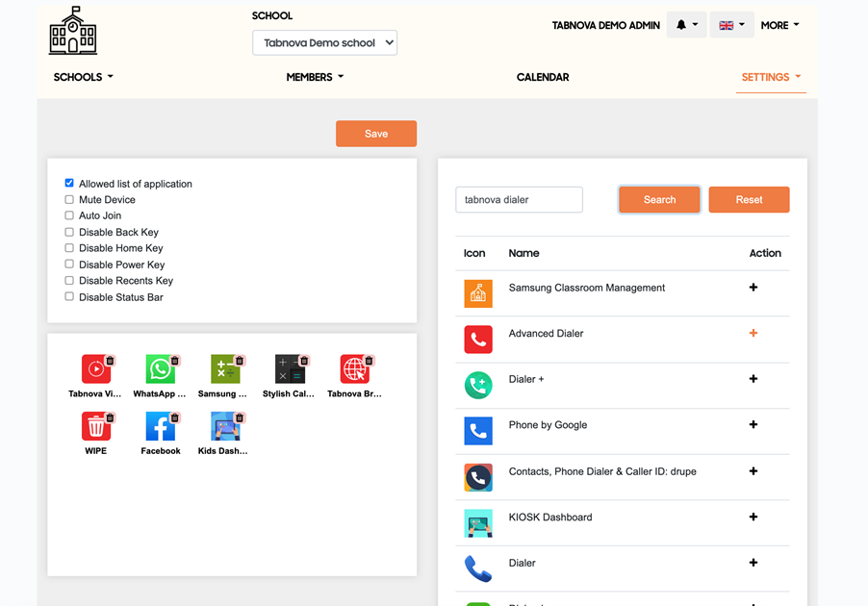Delete WIPE app using trash icon

pos(110,417)
